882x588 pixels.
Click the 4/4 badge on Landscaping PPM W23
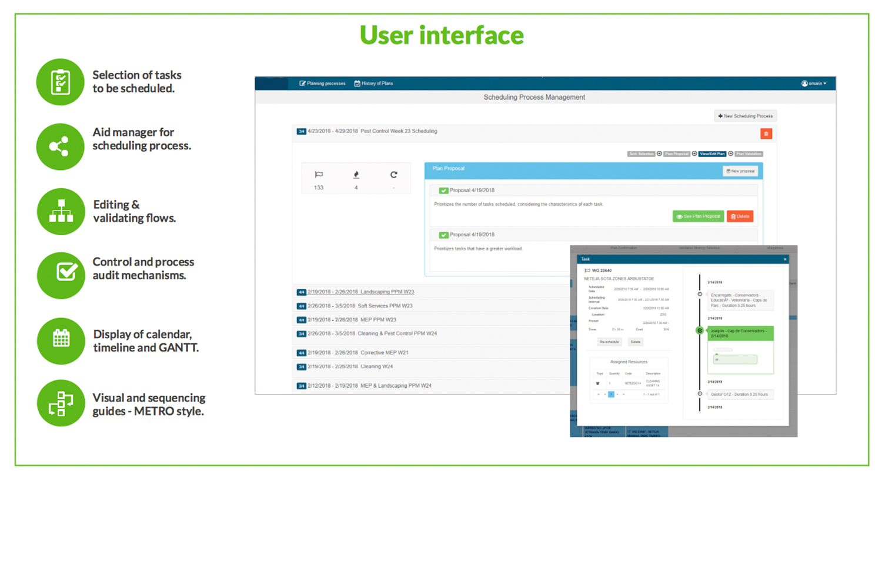301,292
